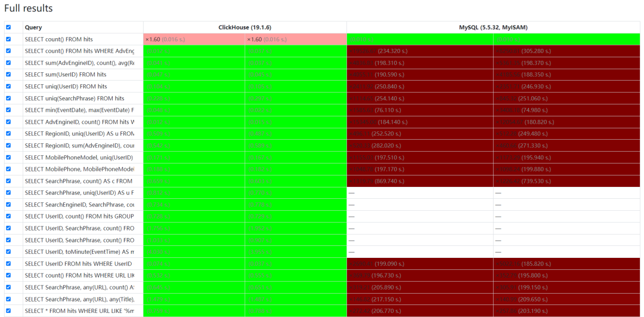Toggle checkbox for 'SELECT * FROM hits WHERE URL LIKE' row
The width and height of the screenshot is (644, 317).
[8, 311]
